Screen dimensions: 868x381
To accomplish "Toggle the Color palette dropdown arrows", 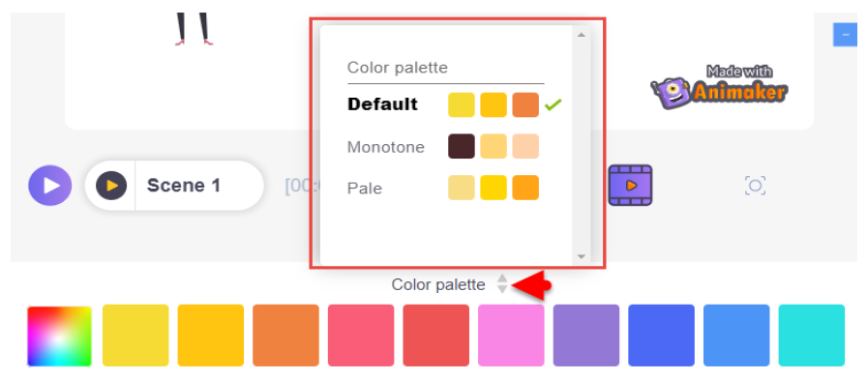I will [x=502, y=283].
